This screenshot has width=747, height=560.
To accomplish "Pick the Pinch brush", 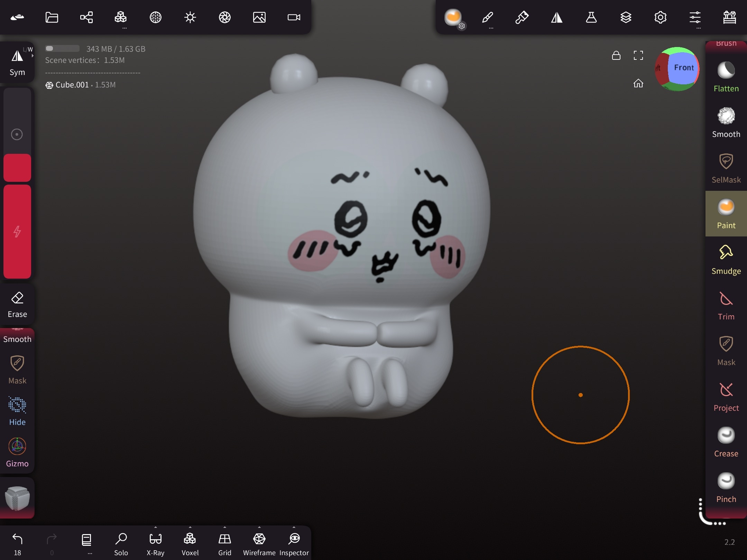I will pyautogui.click(x=726, y=487).
